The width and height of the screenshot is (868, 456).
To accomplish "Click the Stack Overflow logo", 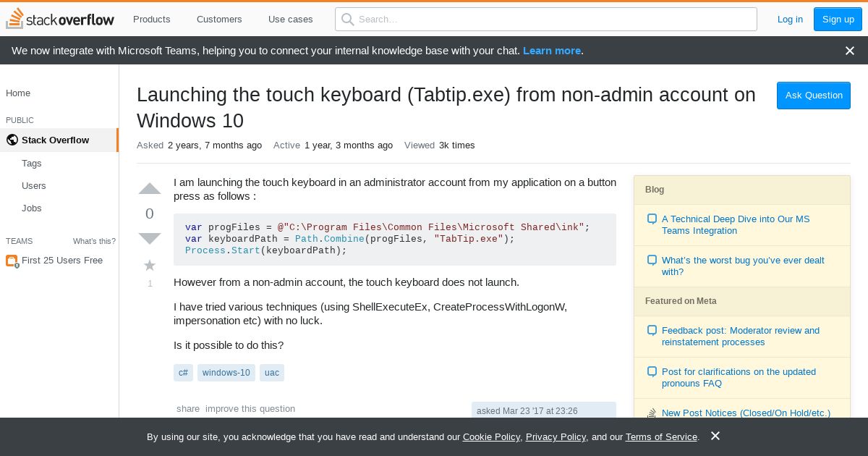I will [x=60, y=19].
